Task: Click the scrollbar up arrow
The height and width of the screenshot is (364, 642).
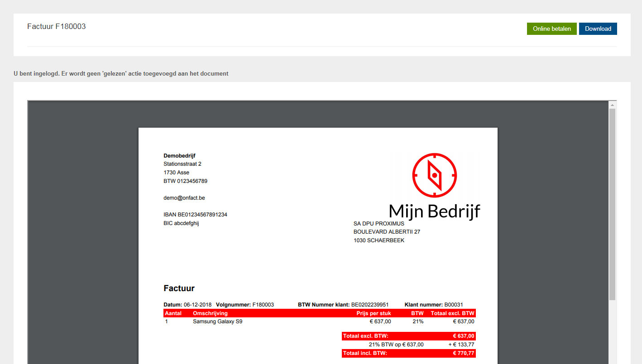Action: 613,104
